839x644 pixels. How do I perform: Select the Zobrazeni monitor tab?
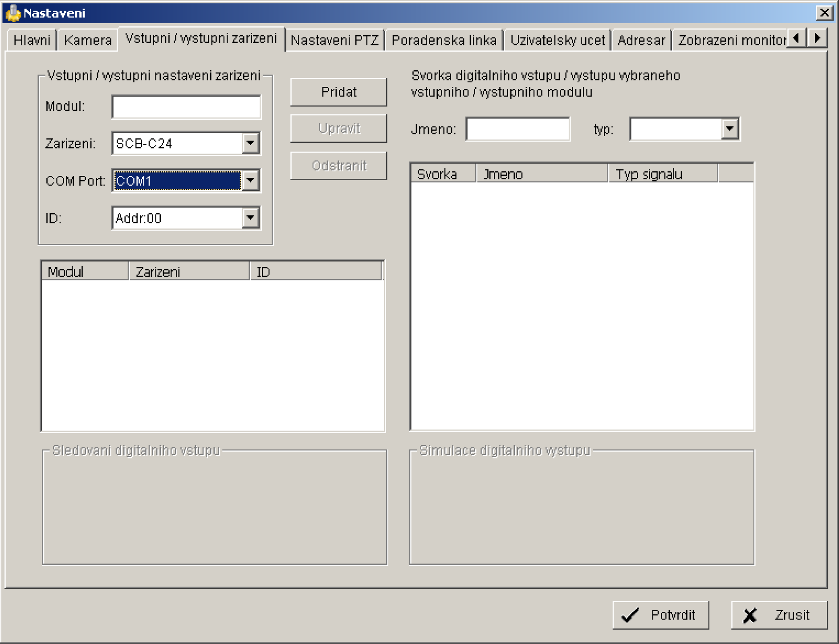click(x=731, y=40)
